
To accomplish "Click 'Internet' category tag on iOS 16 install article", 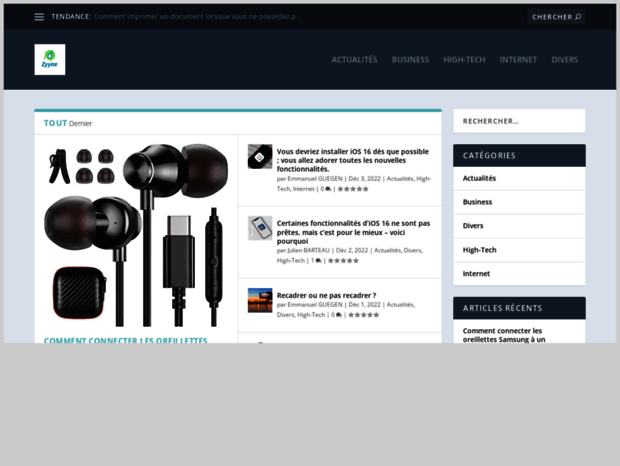I will [x=303, y=189].
